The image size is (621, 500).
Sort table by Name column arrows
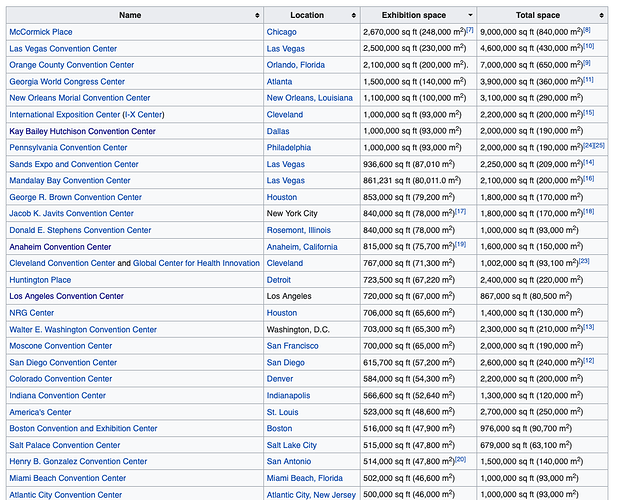click(x=257, y=15)
